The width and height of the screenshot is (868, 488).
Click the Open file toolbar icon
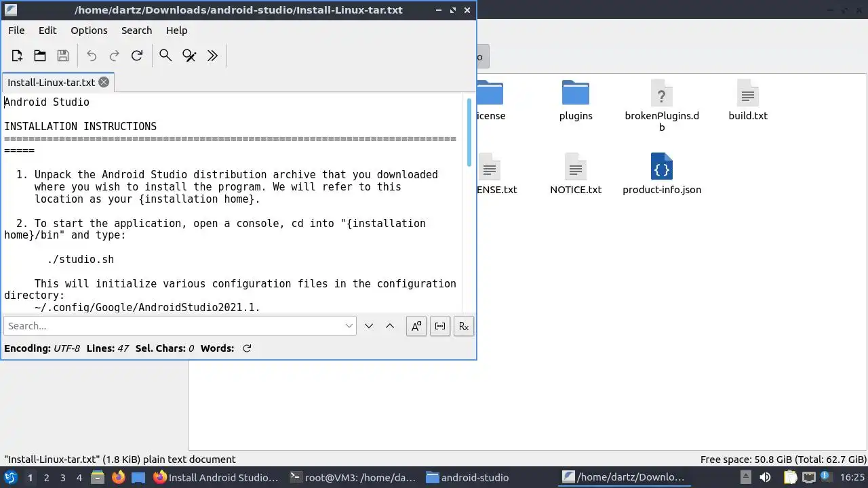40,56
